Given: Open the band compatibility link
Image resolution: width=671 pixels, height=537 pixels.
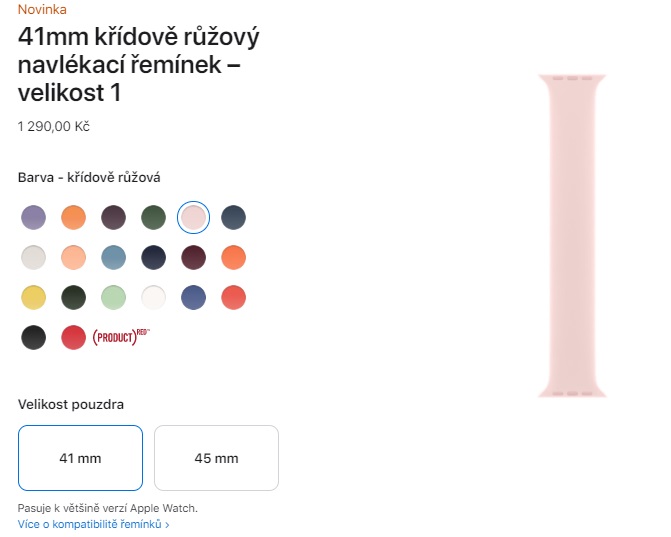Looking at the screenshot, I should (x=94, y=523).
